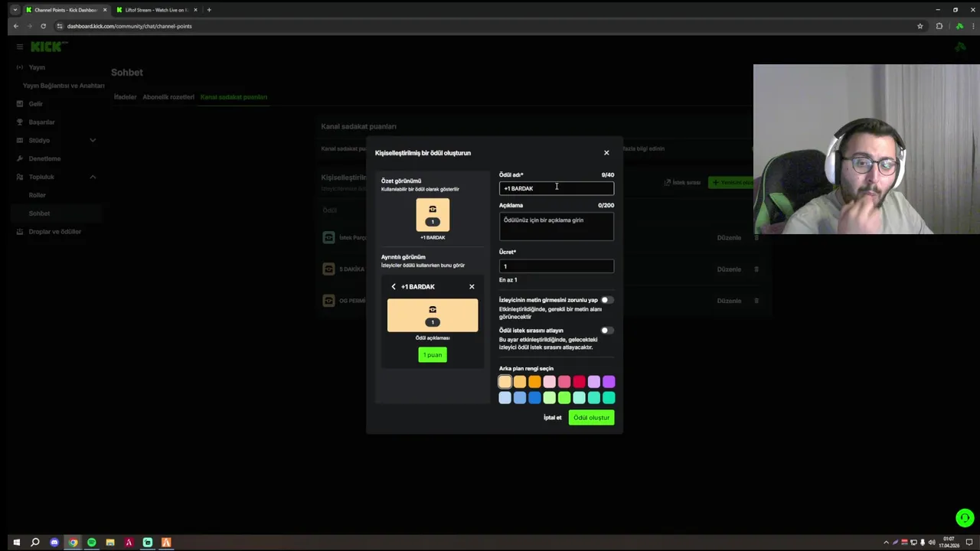
Task: Close the Liftof Stream browser tab
Action: (196, 10)
